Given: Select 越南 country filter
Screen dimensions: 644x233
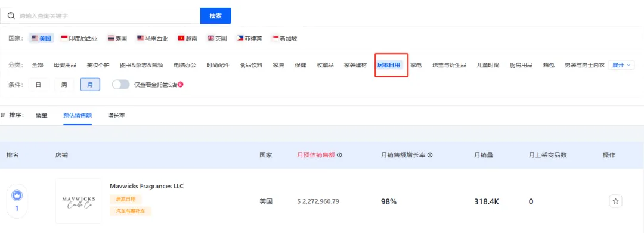Looking at the screenshot, I should (187, 38).
